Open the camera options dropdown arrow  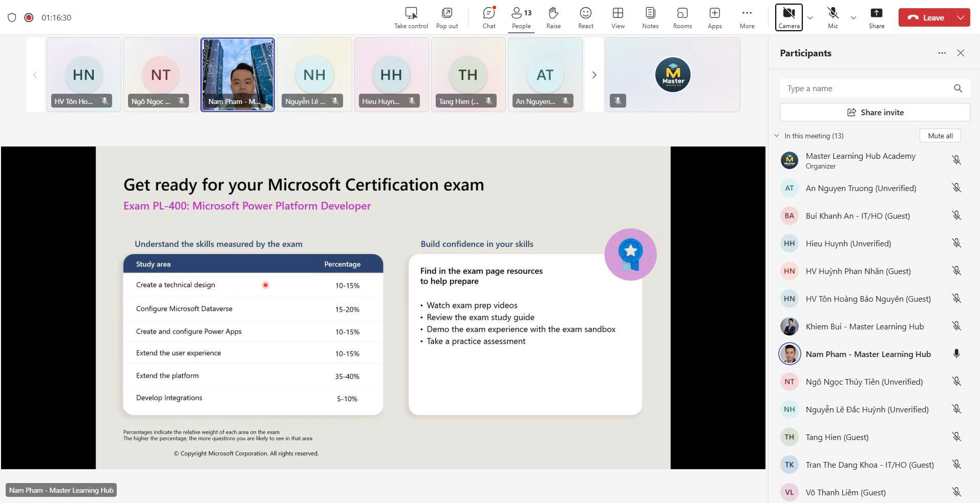pyautogui.click(x=809, y=18)
